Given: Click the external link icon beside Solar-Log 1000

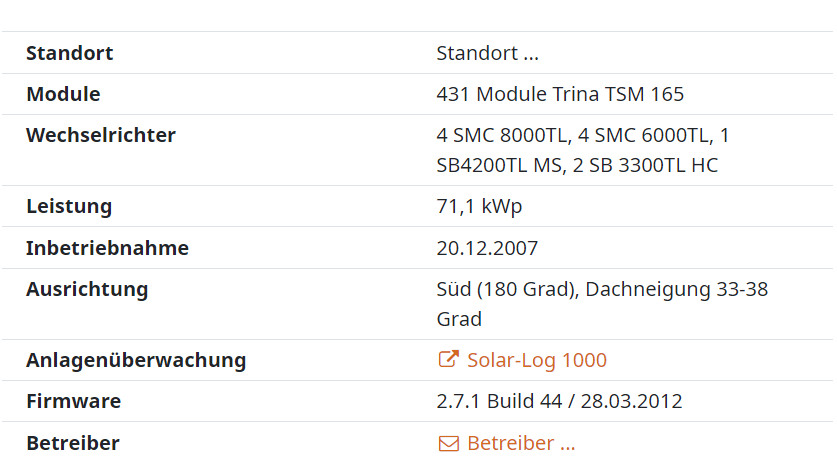Looking at the screenshot, I should click(448, 360).
